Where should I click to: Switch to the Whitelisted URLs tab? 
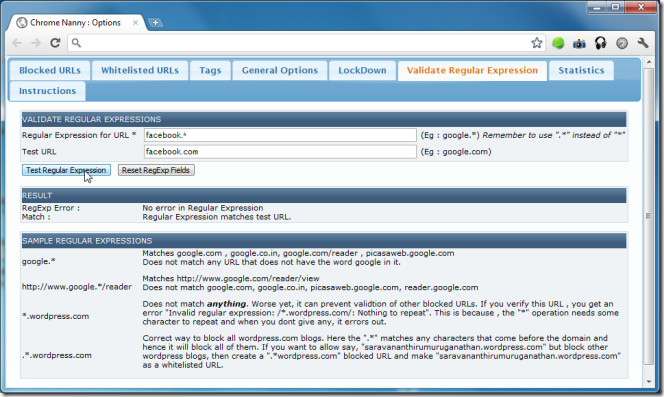point(140,70)
